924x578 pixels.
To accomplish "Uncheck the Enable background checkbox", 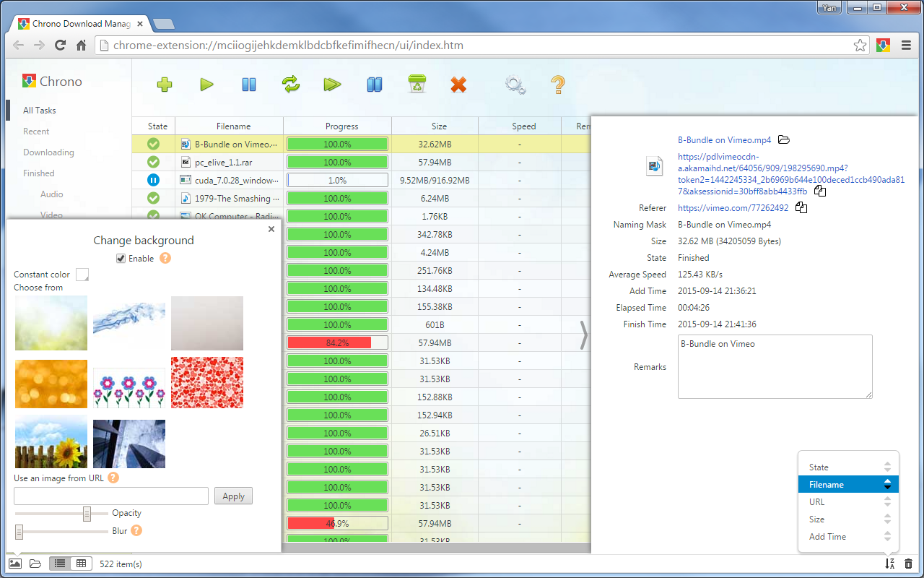I will [x=120, y=259].
